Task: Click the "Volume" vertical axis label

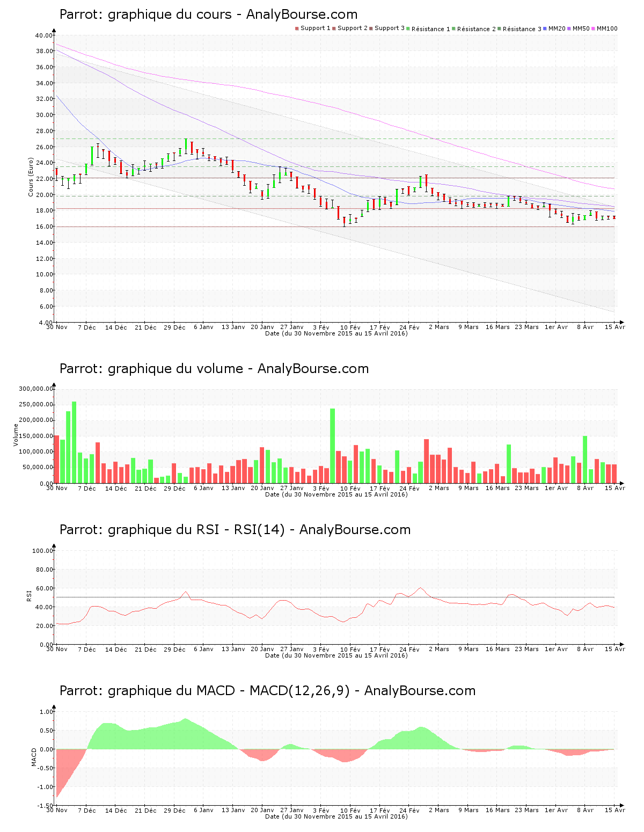Action: pyautogui.click(x=16, y=435)
